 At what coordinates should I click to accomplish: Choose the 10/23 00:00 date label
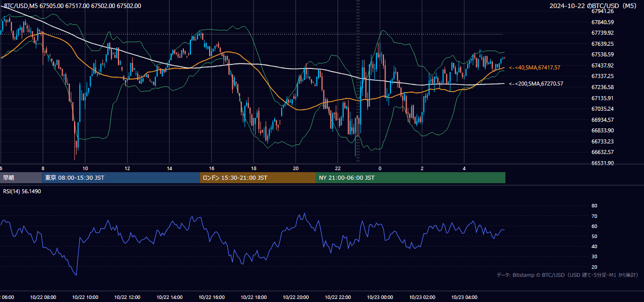(380, 297)
